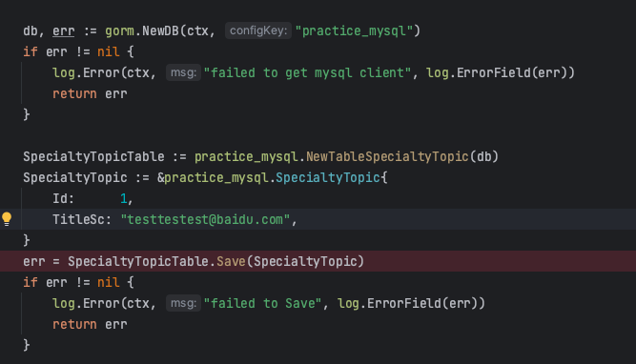Click the SpecialtyTopic struct type name after &practice_mysql.
Screen dimensions: 636x364
328,177
